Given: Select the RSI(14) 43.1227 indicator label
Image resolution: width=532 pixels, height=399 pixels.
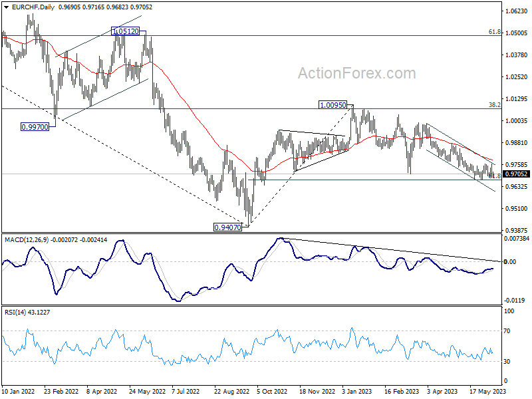Looking at the screenshot, I should point(27,312).
